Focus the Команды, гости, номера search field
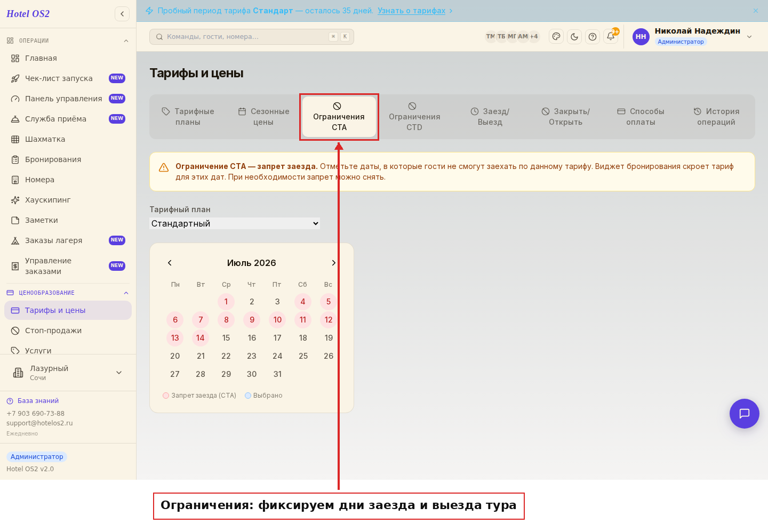The image size is (768, 532). point(252,37)
